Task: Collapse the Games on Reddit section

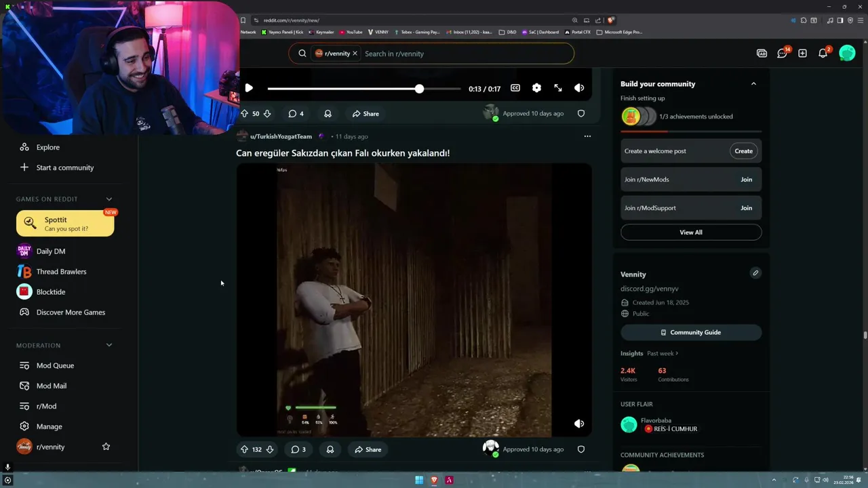Action: click(109, 199)
